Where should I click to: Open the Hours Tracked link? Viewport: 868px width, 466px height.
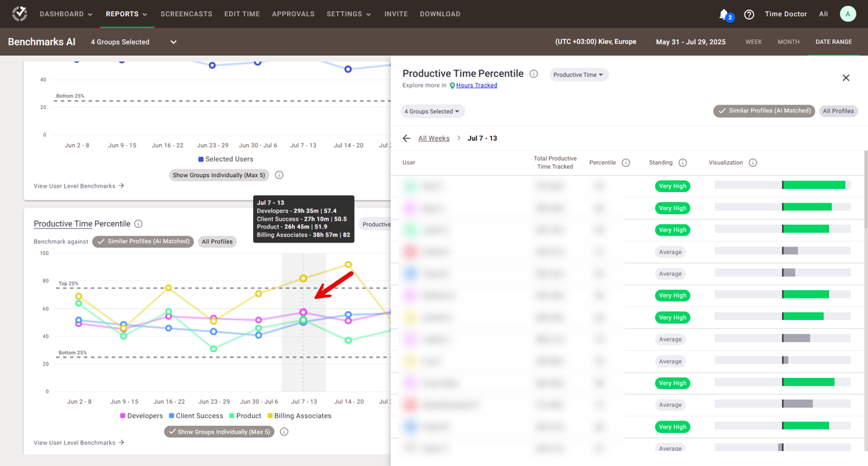pos(476,85)
